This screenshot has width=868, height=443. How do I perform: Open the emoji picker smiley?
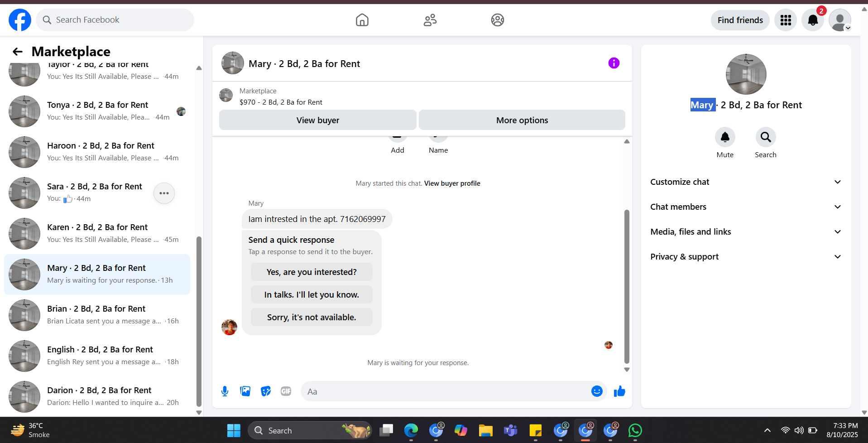tap(597, 391)
